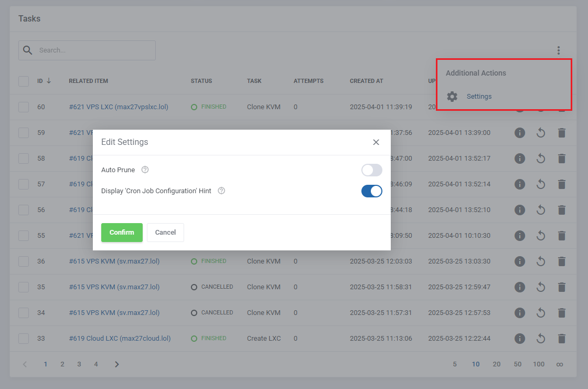Open #615 VPS KVM link in row 36

pyautogui.click(x=114, y=261)
